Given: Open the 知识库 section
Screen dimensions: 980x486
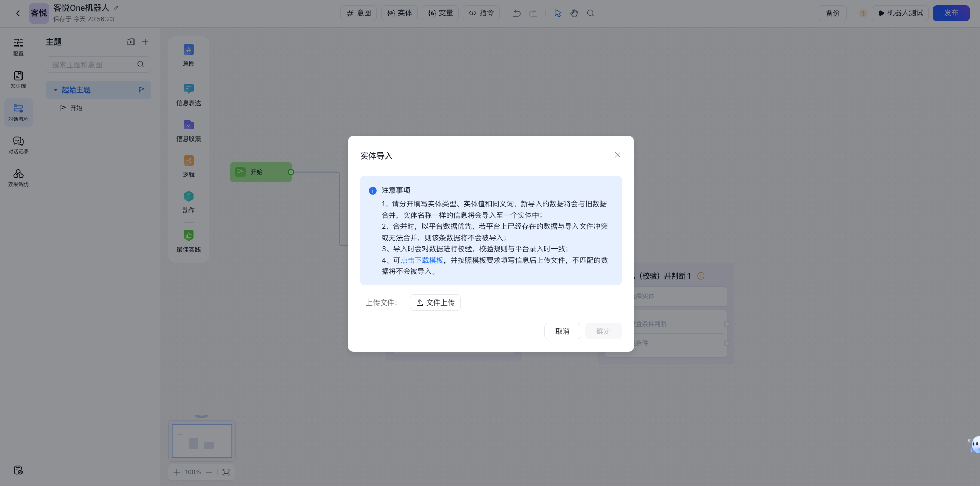Looking at the screenshot, I should tap(18, 80).
